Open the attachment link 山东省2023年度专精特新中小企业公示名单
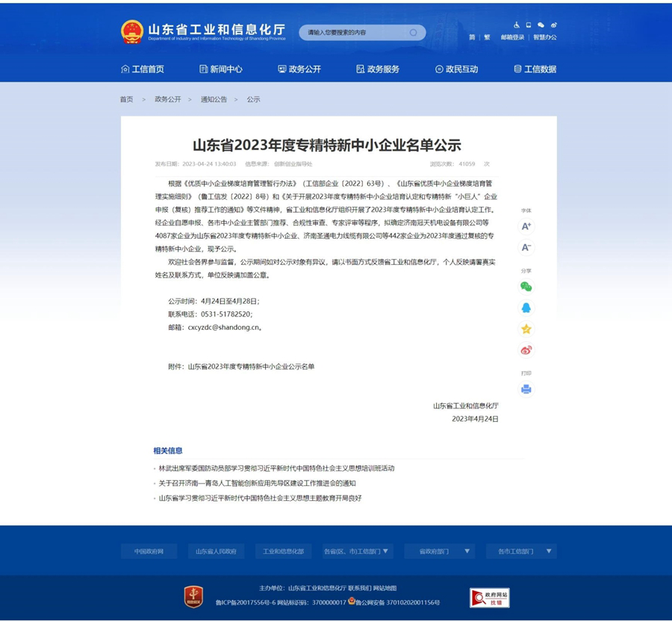The image size is (672, 621). click(251, 366)
